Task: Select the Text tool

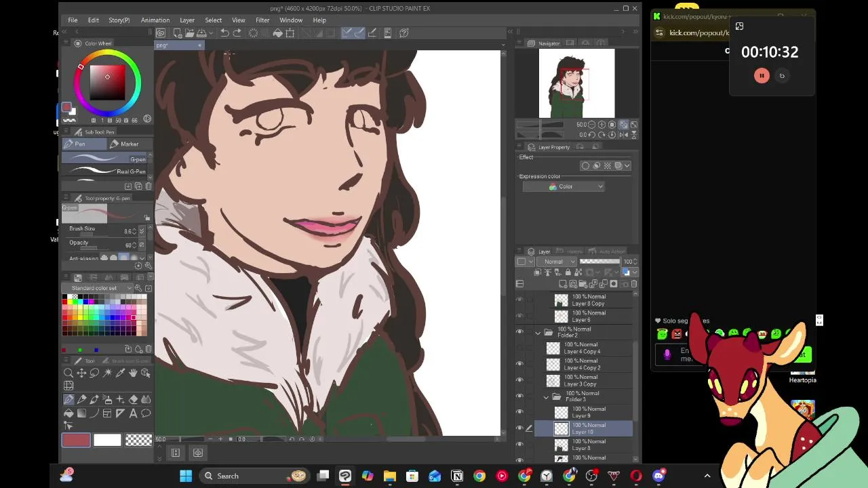Action: (x=133, y=413)
